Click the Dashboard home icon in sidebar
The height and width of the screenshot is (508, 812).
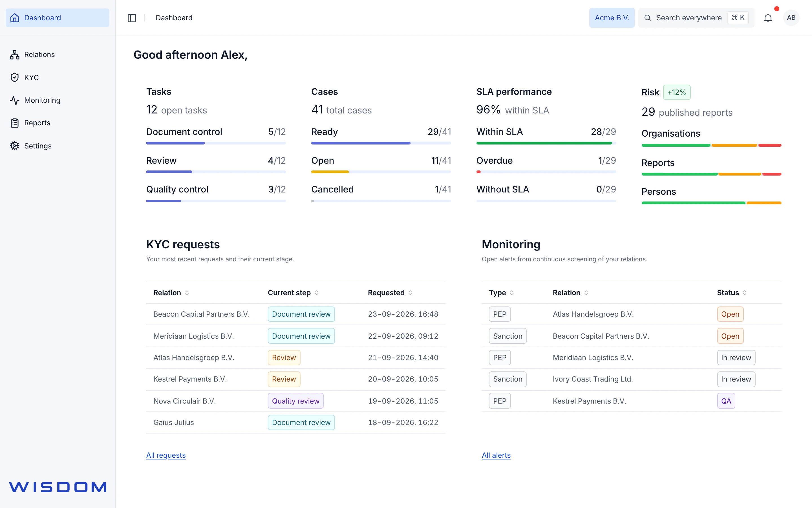tap(15, 18)
